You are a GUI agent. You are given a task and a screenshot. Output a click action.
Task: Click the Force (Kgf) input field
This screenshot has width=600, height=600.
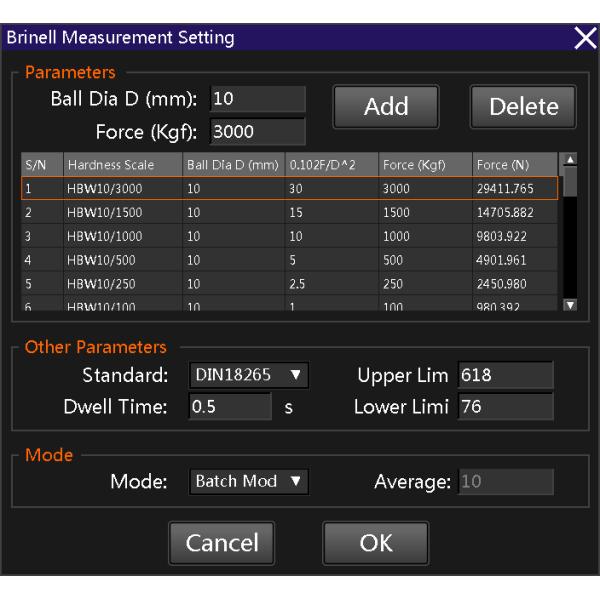click(257, 131)
